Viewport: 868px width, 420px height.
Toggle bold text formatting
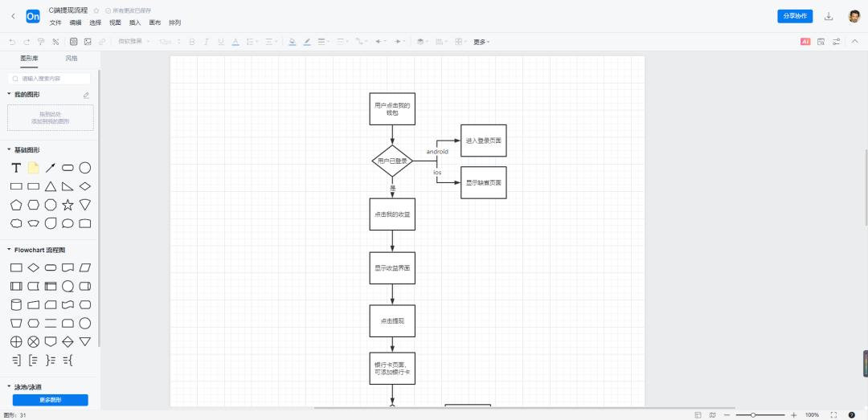pyautogui.click(x=191, y=41)
